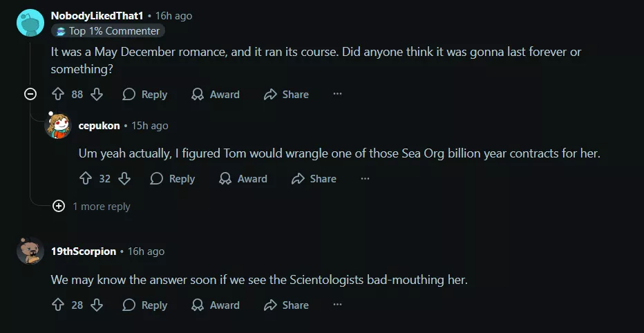Give an Award to 19thScorpion's comment

point(216,305)
